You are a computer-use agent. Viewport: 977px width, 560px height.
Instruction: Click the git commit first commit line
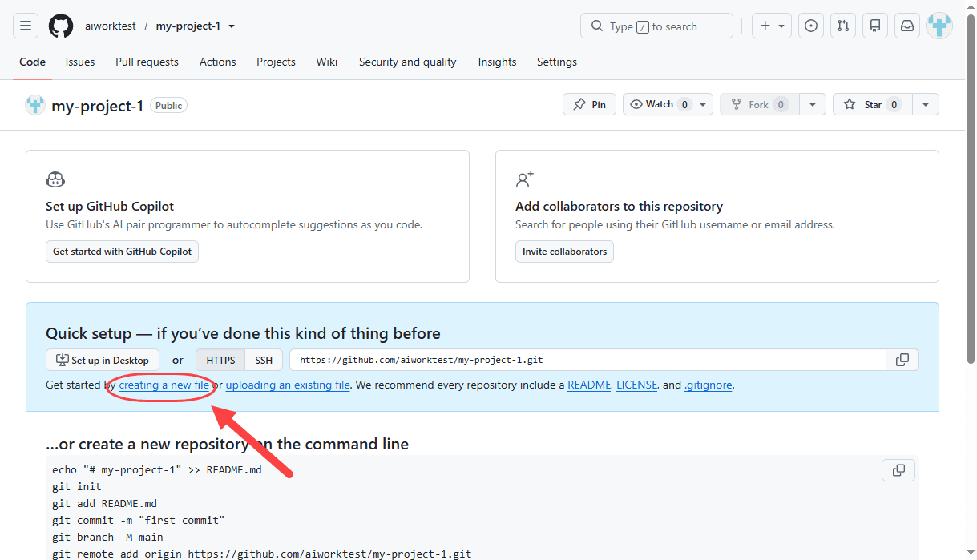pyautogui.click(x=138, y=520)
